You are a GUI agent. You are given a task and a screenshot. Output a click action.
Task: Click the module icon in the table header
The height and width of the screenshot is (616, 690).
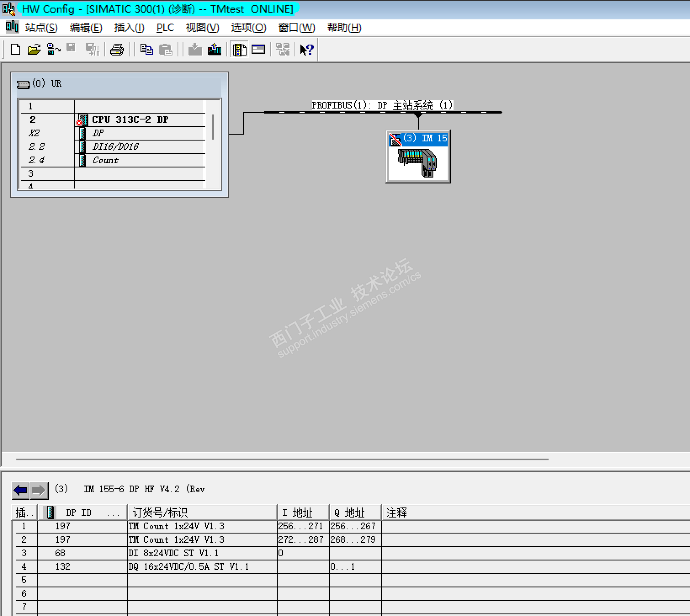coord(50,512)
